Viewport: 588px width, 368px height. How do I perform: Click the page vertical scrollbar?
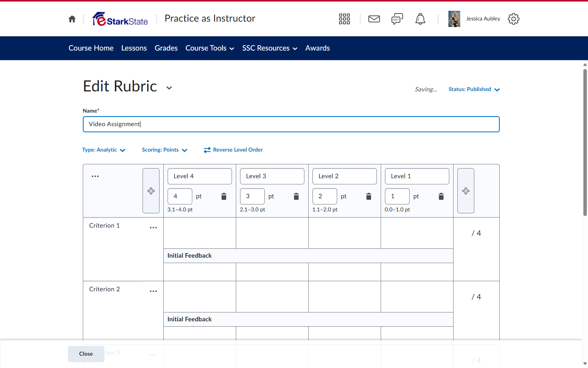[x=585, y=143]
